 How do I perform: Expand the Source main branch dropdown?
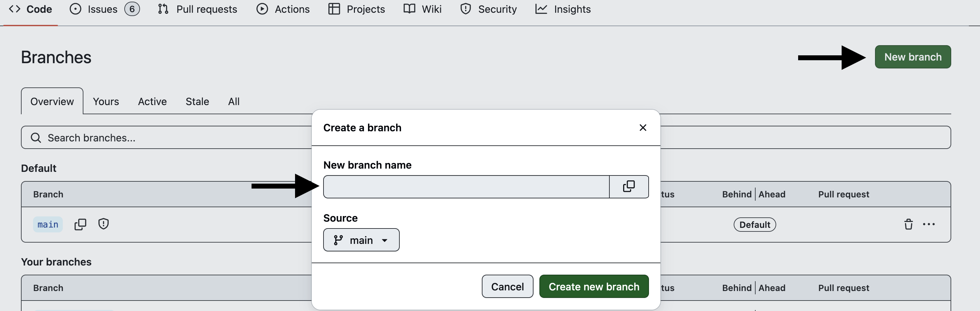(361, 240)
